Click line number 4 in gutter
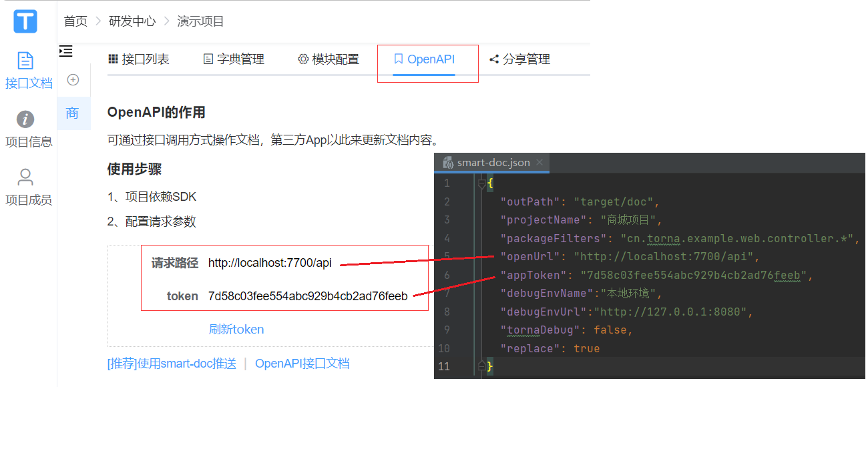The image size is (868, 465). 447,238
